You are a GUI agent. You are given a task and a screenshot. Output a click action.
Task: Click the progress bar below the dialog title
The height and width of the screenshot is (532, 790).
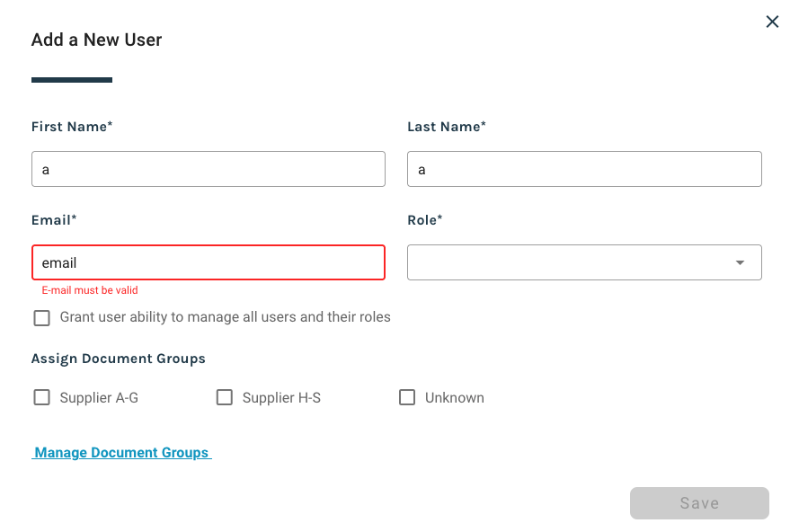coord(72,81)
